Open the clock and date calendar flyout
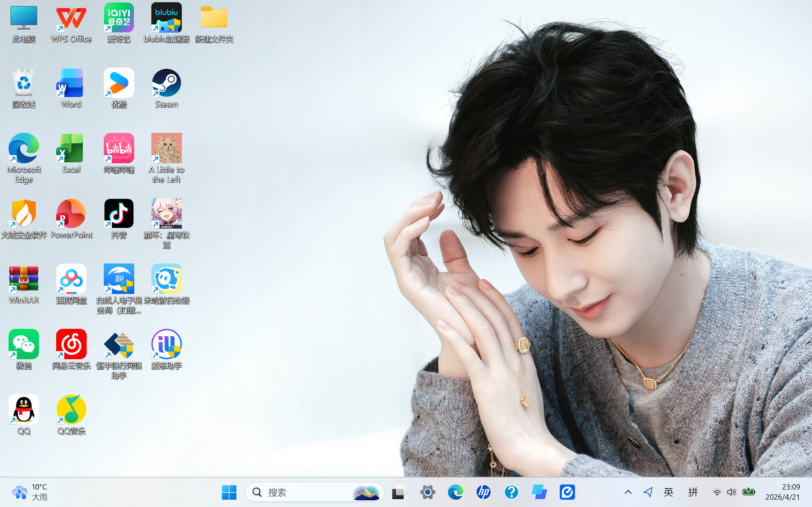Screen dimensions: 812x507 tap(782, 492)
